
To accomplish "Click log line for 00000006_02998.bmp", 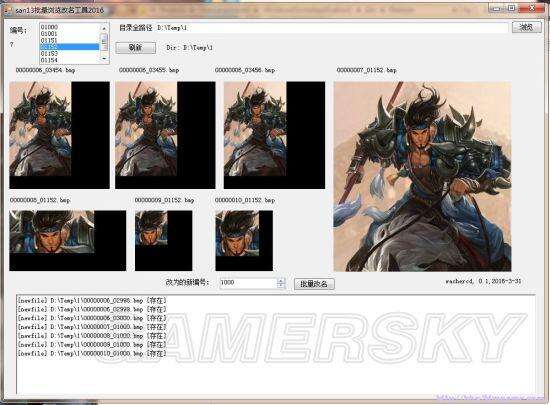I will (92, 301).
